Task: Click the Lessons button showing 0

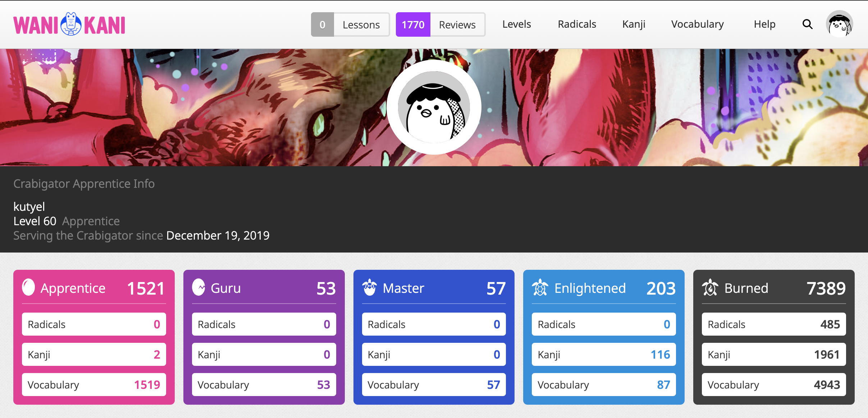Action: pyautogui.click(x=350, y=24)
